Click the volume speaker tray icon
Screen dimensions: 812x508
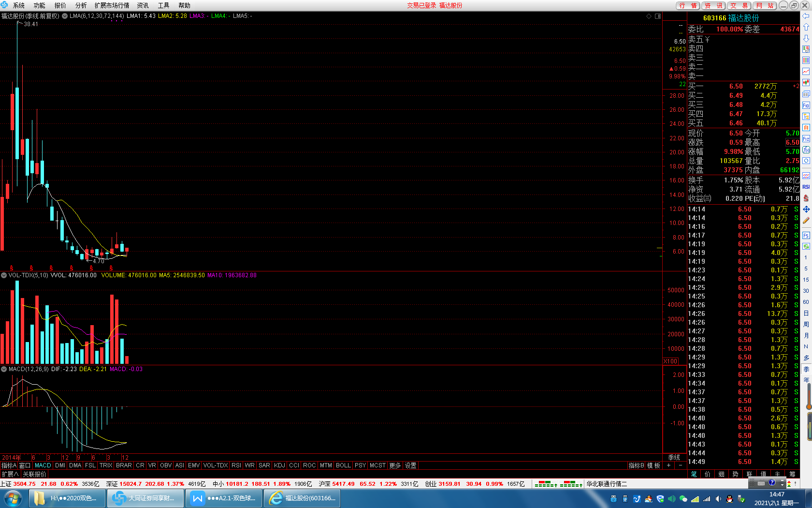718,499
